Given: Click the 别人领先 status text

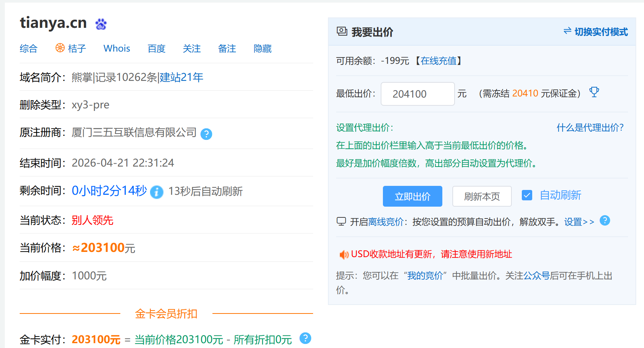Looking at the screenshot, I should 92,220.
